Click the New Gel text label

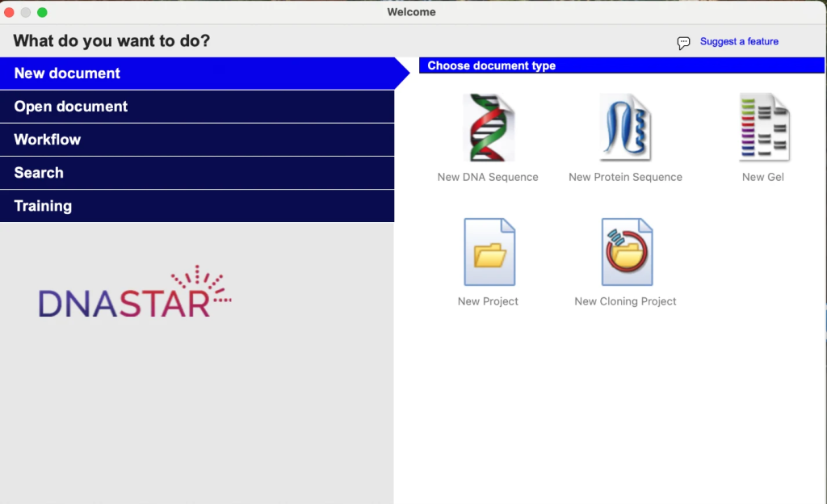[762, 177]
